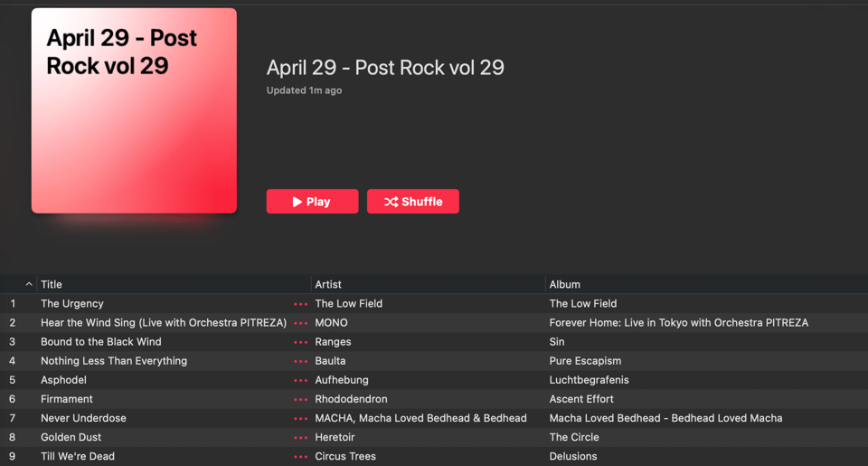The height and width of the screenshot is (466, 868).
Task: Select the MONO artist name
Action: (x=331, y=323)
